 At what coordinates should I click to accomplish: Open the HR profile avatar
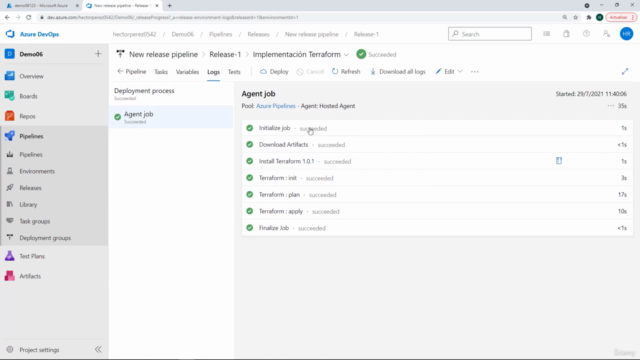coord(627,34)
